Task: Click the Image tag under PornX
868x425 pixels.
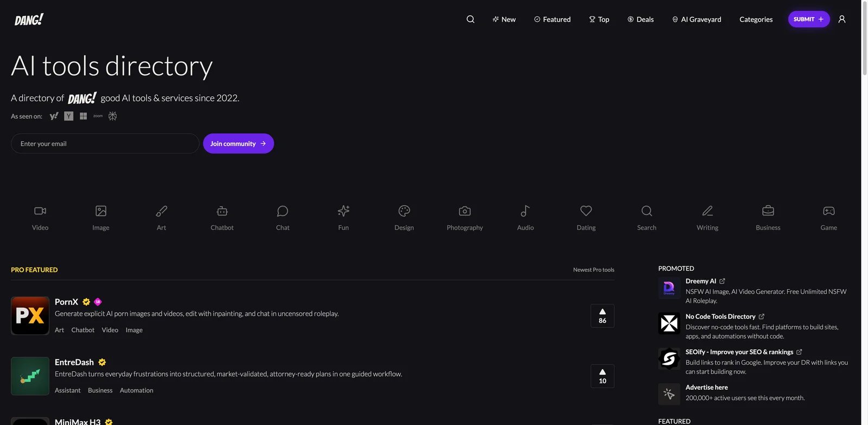Action: tap(134, 330)
